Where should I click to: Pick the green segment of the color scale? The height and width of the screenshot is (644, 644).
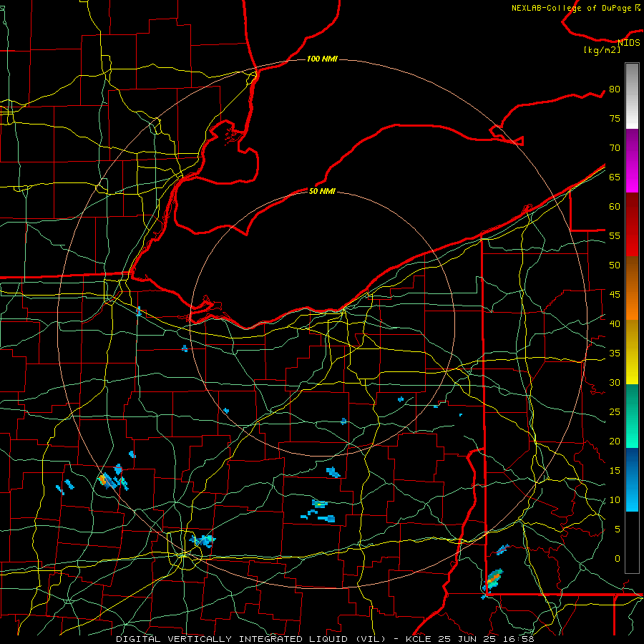click(x=632, y=416)
